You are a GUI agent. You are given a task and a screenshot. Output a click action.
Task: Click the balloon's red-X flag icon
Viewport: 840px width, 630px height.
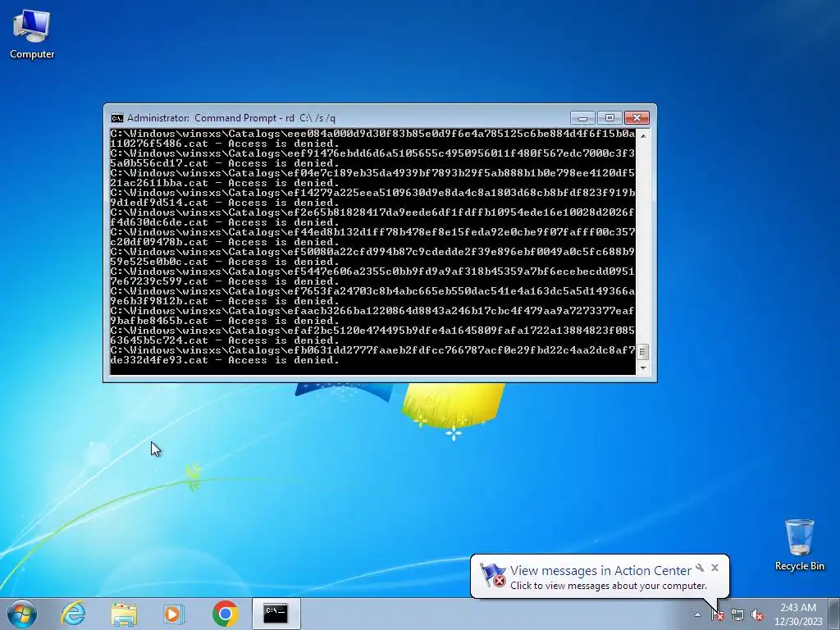click(492, 575)
